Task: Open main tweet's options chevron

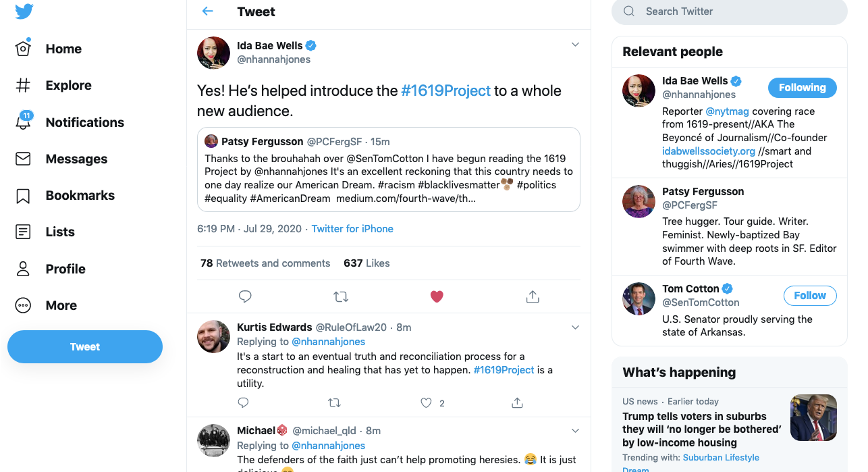Action: (x=575, y=45)
